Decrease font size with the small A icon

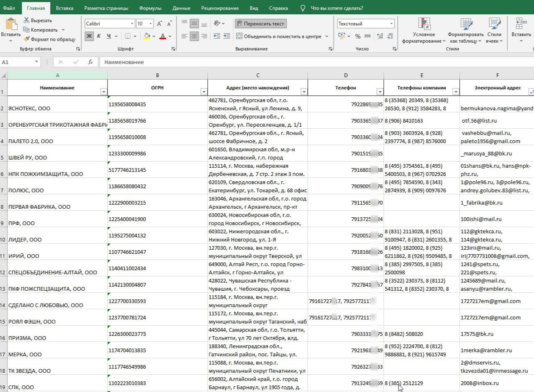click(169, 24)
